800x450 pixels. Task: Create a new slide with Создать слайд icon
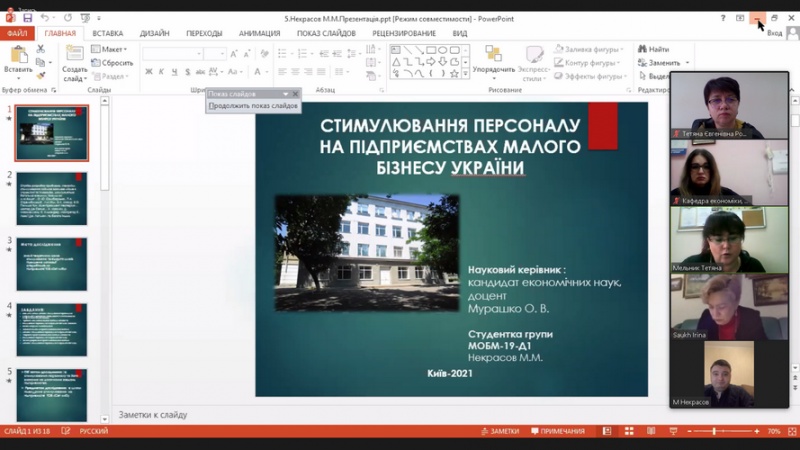coord(74,56)
